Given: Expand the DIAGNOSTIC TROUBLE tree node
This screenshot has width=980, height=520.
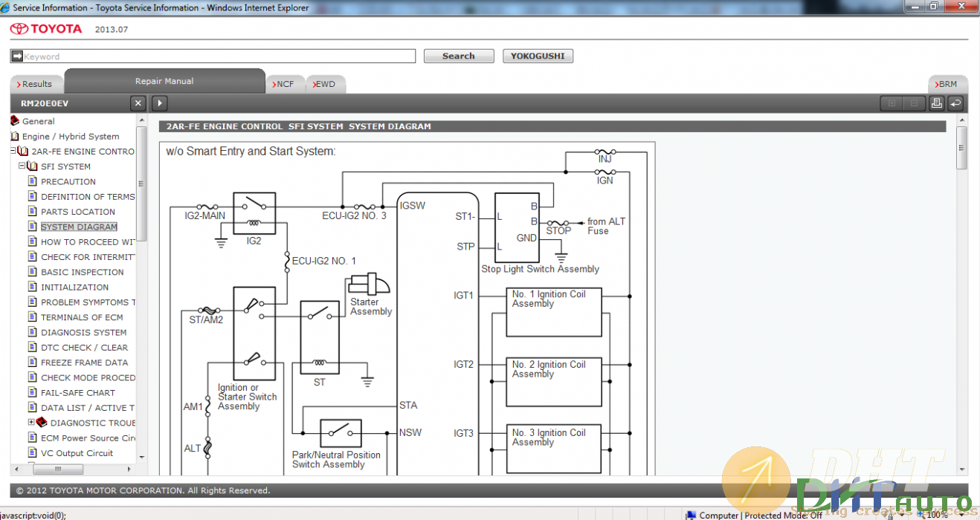Looking at the screenshot, I should (31, 422).
